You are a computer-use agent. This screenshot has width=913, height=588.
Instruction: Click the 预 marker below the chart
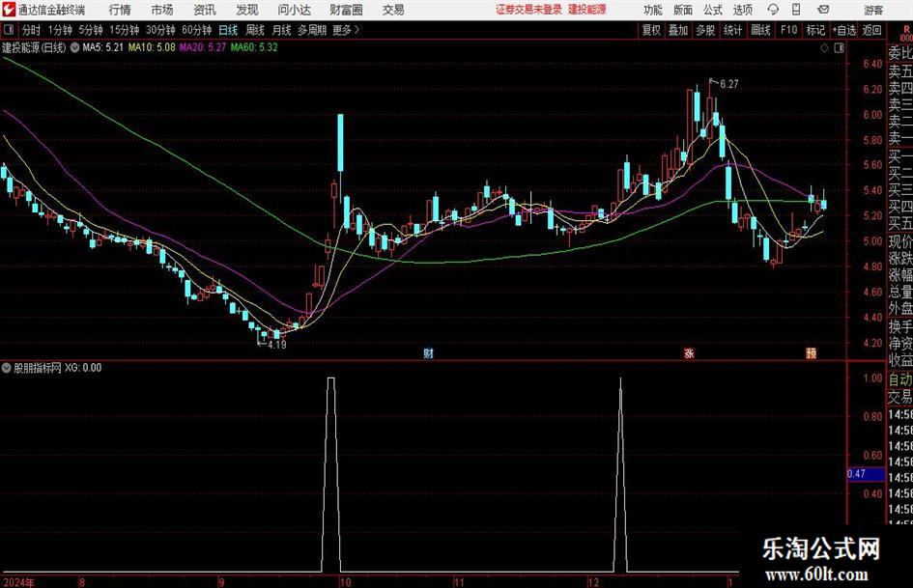[811, 352]
